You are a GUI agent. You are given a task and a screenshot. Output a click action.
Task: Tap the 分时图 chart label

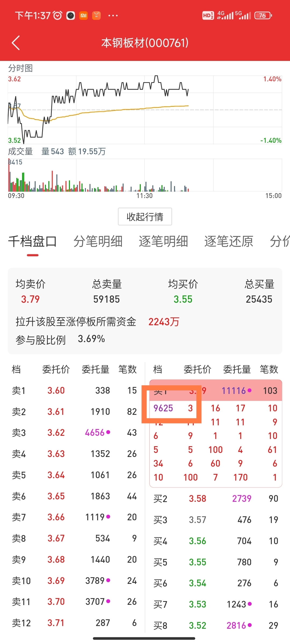[20, 68]
